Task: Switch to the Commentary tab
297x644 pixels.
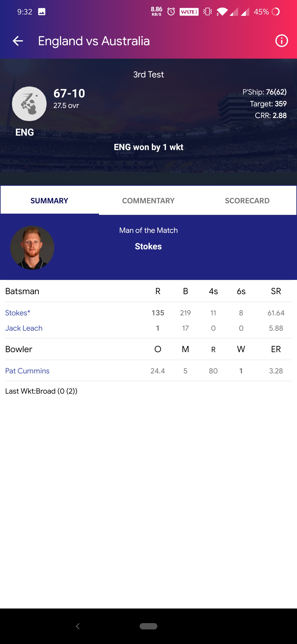Action: [x=148, y=200]
